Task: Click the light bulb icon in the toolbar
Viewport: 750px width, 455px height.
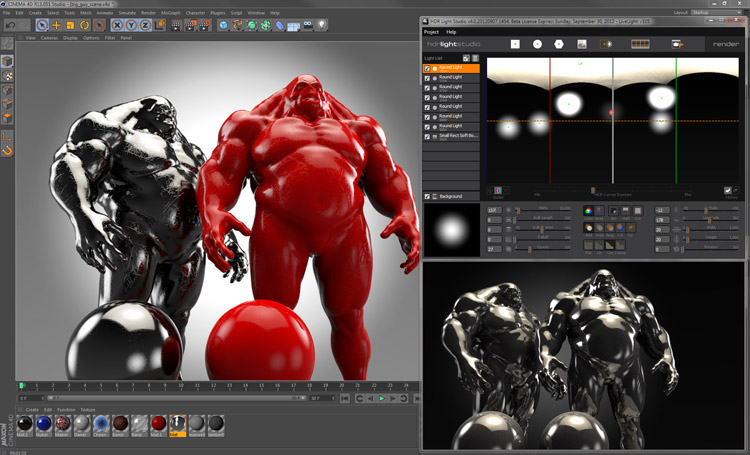Action: (x=322, y=24)
